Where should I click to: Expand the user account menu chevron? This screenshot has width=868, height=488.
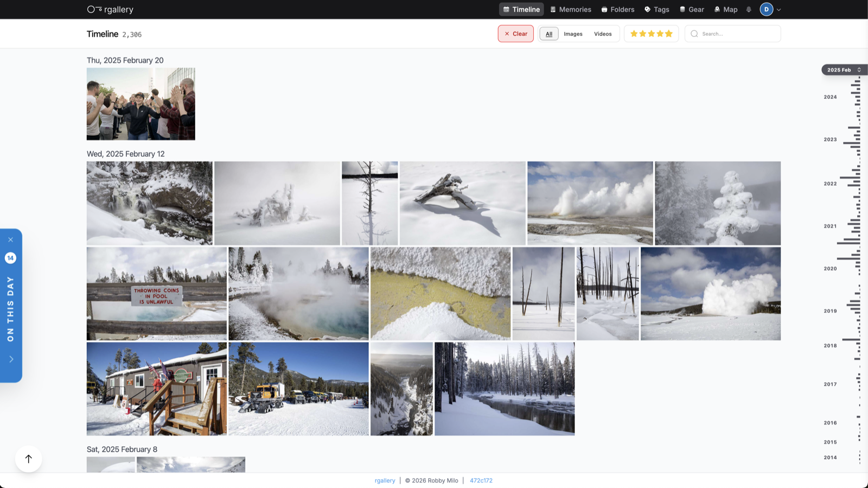779,10
